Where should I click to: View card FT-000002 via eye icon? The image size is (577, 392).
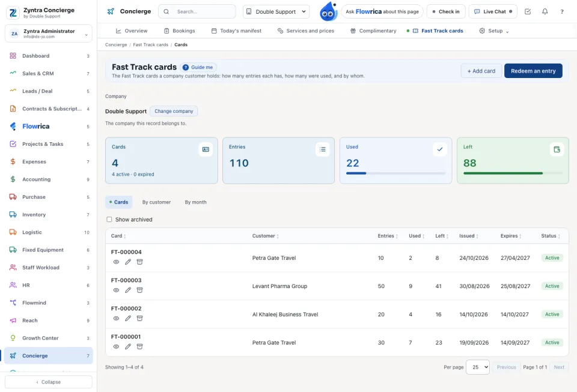116,318
